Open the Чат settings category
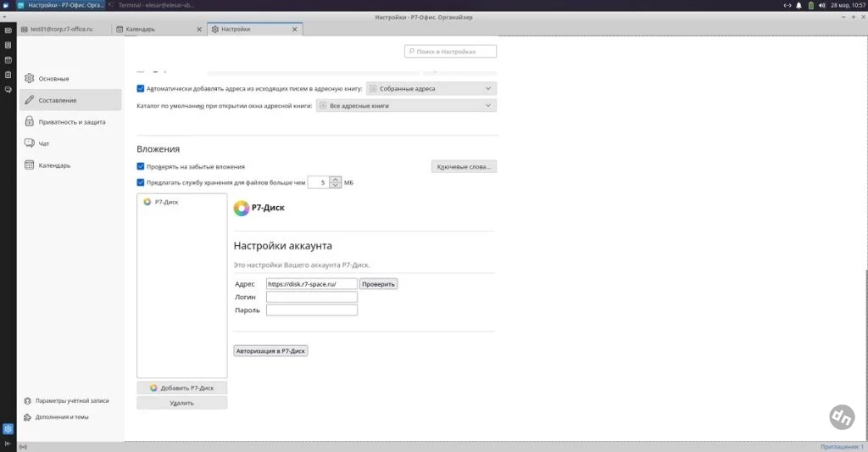The height and width of the screenshot is (452, 868). pyautogui.click(x=70, y=143)
